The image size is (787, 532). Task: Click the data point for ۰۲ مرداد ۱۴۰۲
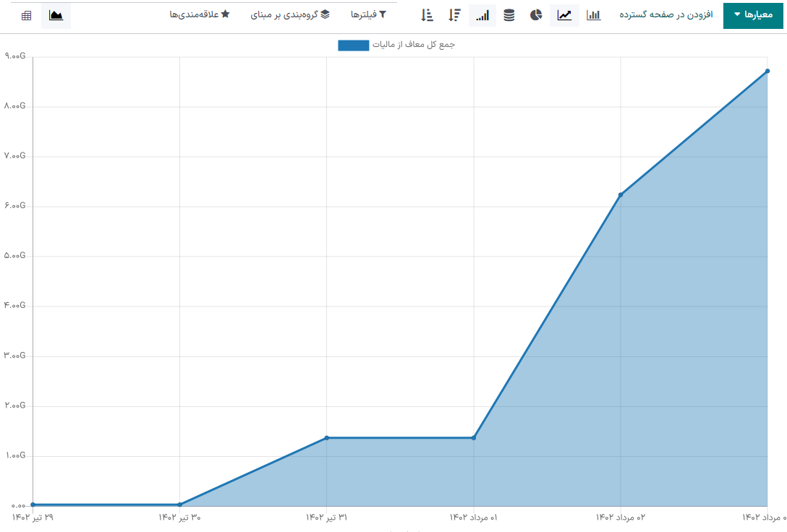(x=621, y=194)
